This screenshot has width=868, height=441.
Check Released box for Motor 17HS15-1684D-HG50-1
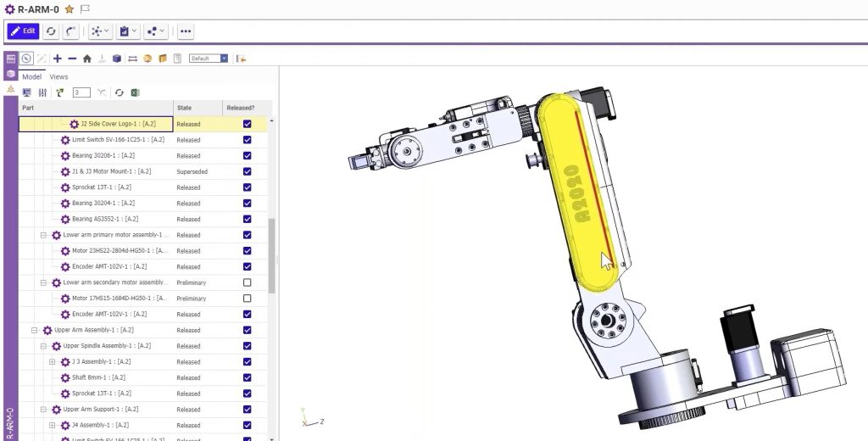247,299
